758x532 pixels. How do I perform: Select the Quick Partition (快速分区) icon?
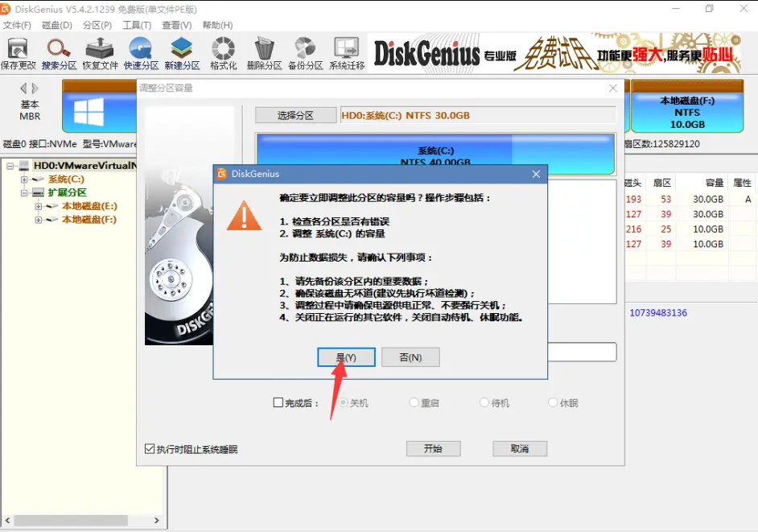(141, 54)
